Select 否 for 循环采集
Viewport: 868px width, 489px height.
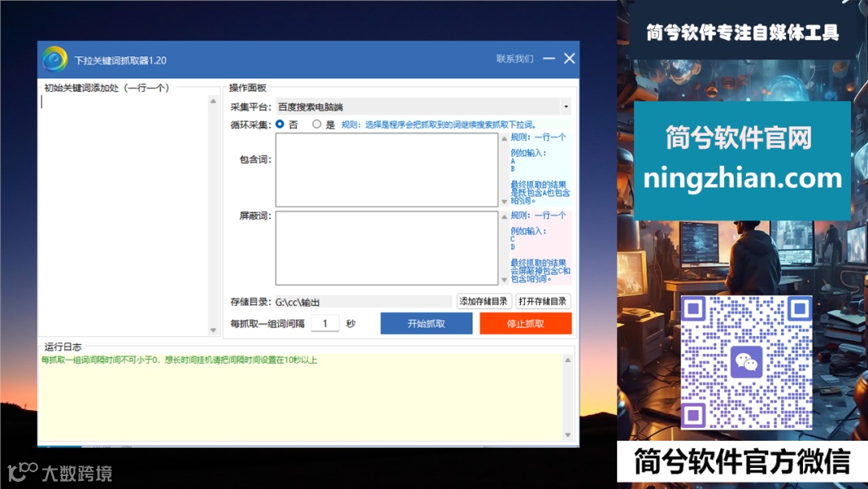coord(280,124)
